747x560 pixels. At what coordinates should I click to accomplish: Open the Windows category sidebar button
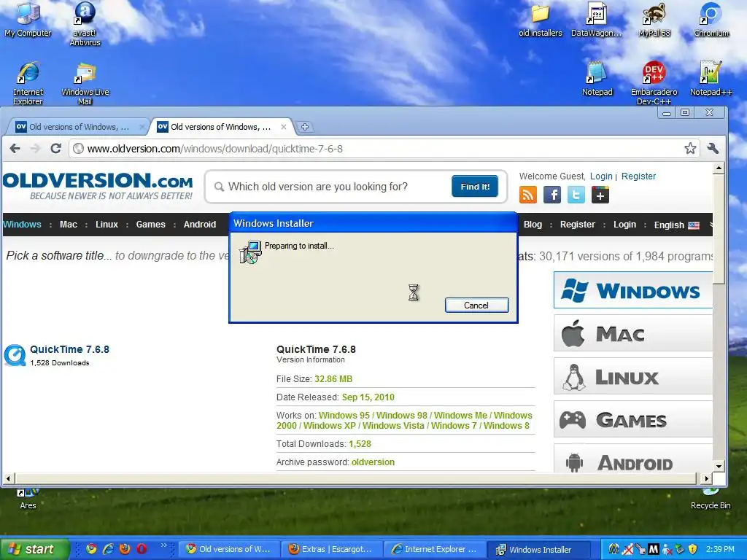(x=632, y=290)
